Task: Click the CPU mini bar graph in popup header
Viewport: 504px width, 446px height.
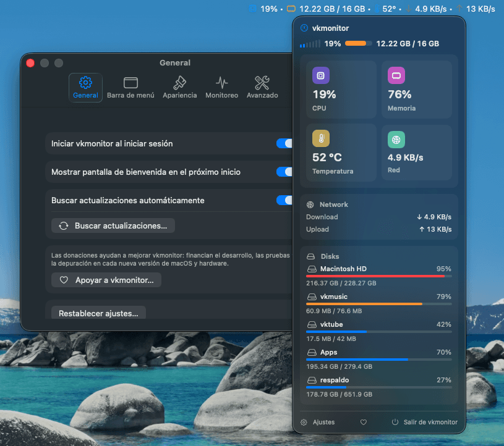Action: click(x=310, y=44)
